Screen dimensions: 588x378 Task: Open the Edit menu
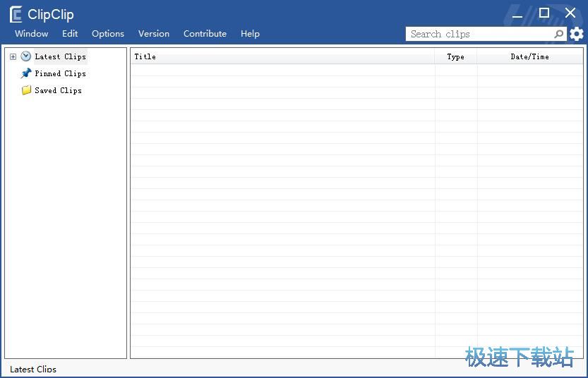click(x=70, y=34)
